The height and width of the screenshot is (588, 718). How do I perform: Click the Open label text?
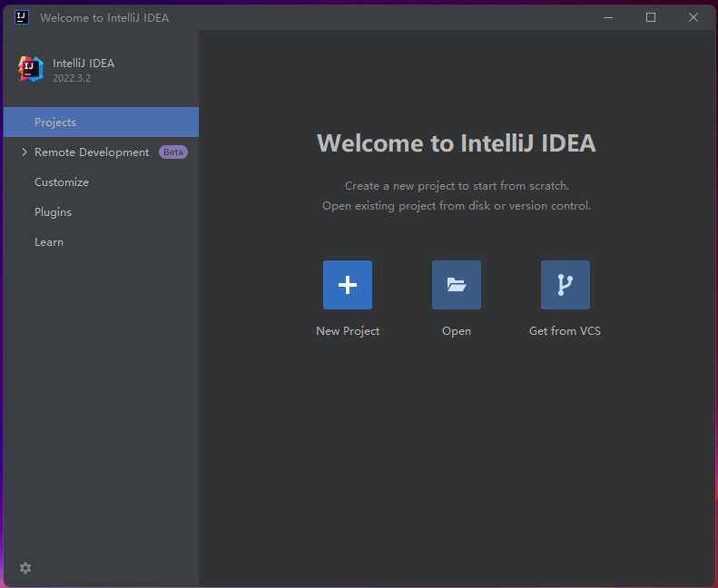457,331
